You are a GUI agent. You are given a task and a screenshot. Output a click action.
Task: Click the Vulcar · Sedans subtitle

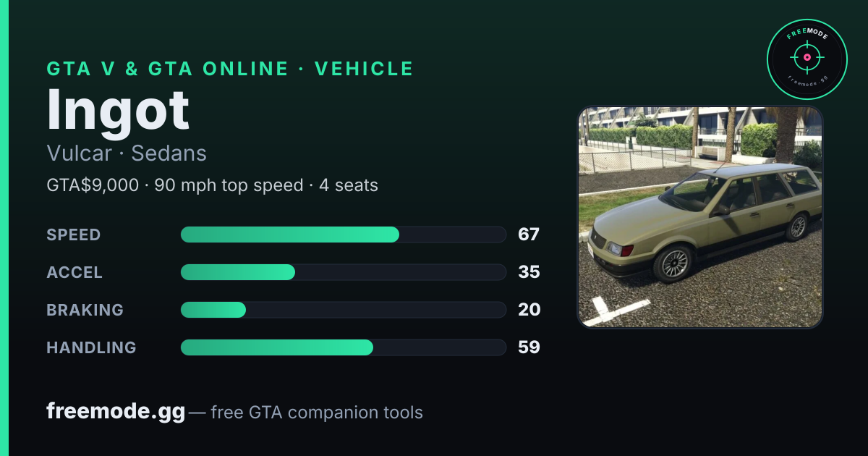tap(127, 153)
